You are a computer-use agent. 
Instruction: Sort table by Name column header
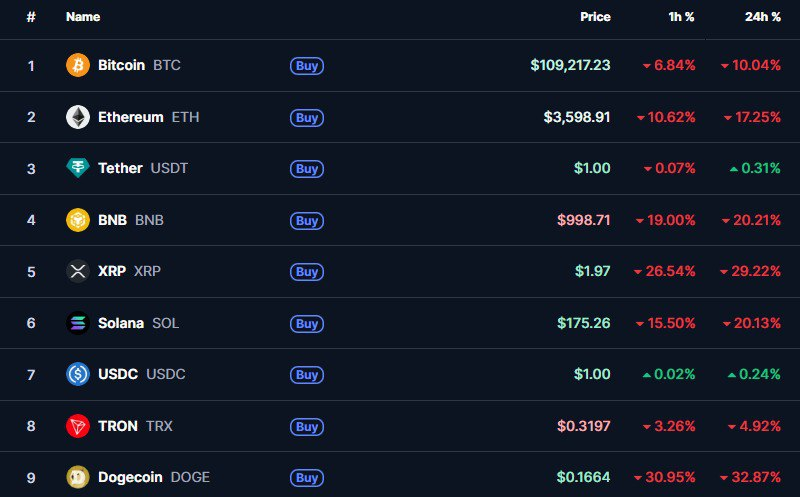point(83,17)
